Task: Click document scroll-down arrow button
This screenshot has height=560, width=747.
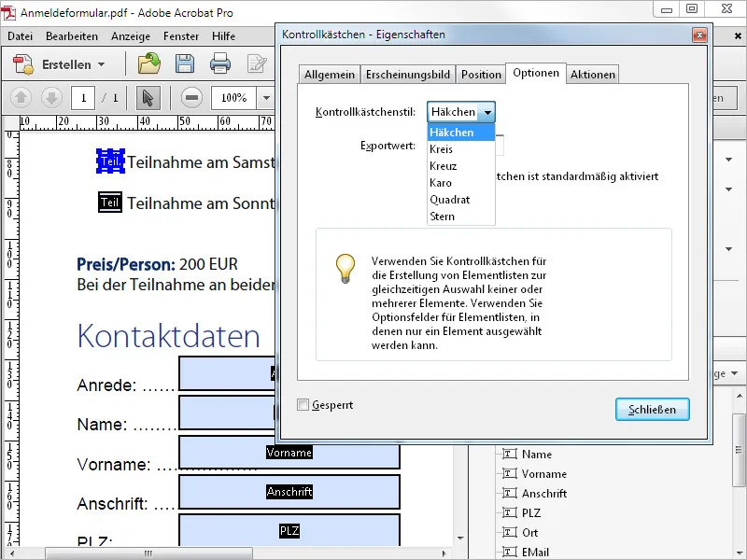Action: click(460, 539)
